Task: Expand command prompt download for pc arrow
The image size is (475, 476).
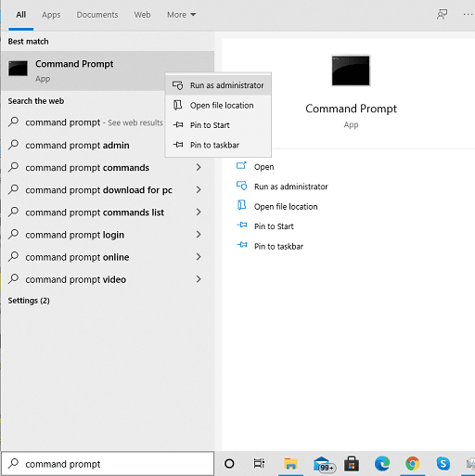Action: [x=199, y=189]
